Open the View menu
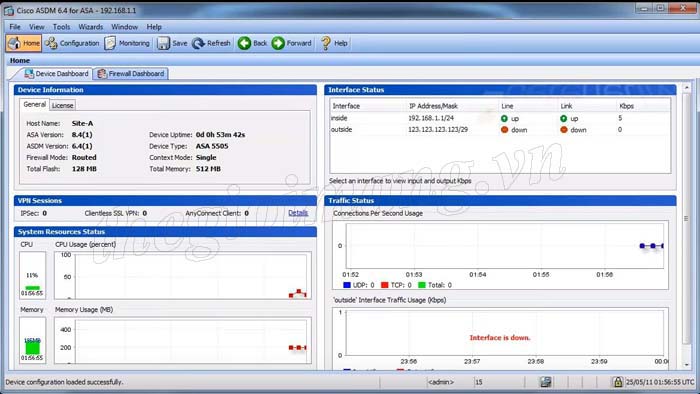Viewport: 700px width, 394px height. (37, 27)
